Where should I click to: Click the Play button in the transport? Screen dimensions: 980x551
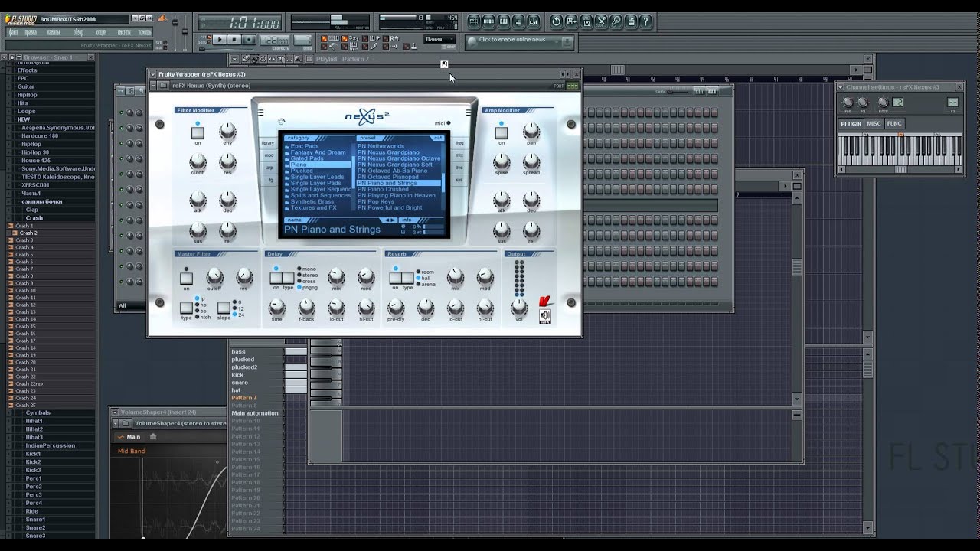point(220,40)
